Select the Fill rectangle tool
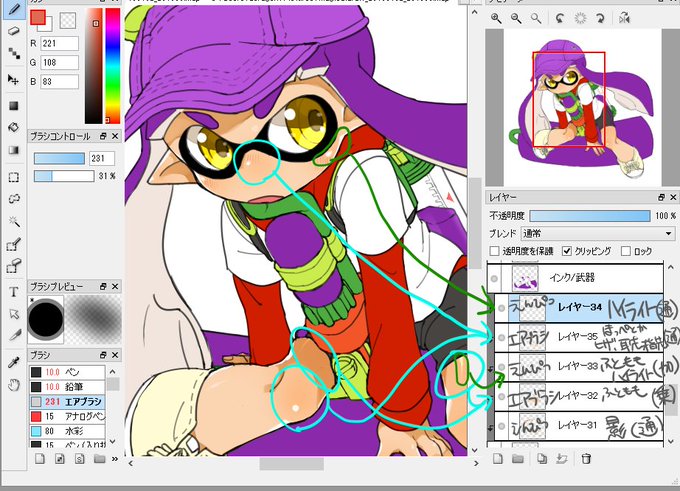Viewport: 680px width, 491px height. (x=13, y=106)
